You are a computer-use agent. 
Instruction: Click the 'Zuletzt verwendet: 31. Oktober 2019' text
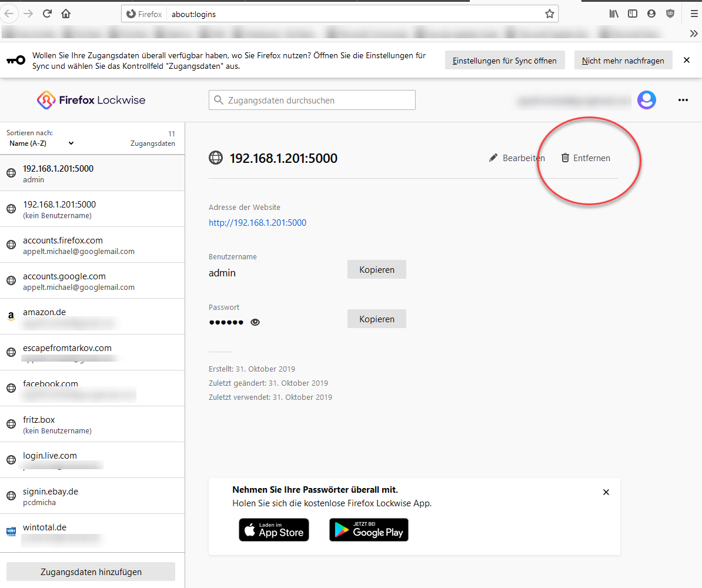(270, 397)
